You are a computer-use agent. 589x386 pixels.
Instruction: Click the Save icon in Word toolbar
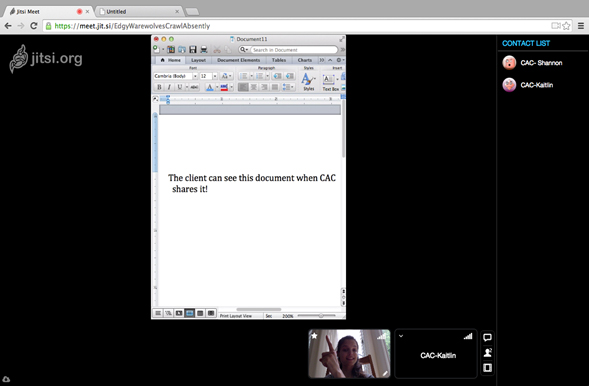point(193,50)
